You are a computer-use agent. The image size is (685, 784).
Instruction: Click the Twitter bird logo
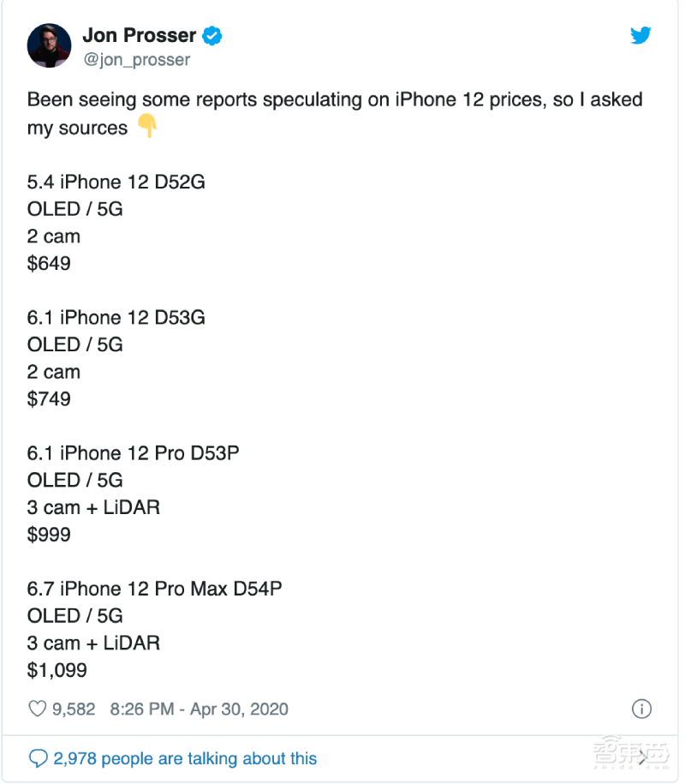tap(641, 36)
